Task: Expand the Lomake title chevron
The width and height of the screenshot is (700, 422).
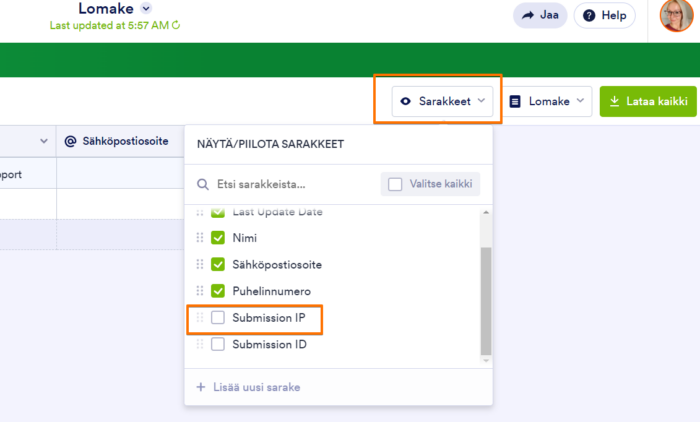Action: 146,8
